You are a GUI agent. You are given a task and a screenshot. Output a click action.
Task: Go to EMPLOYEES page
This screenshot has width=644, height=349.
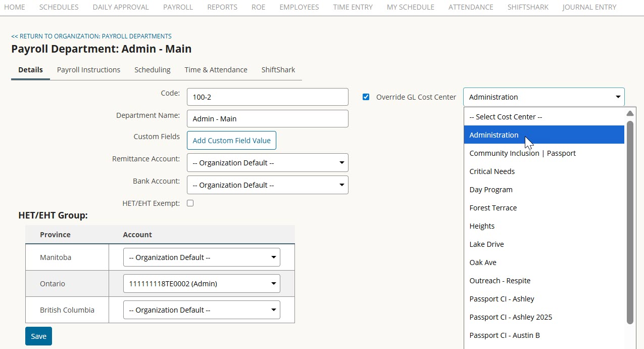pos(299,7)
